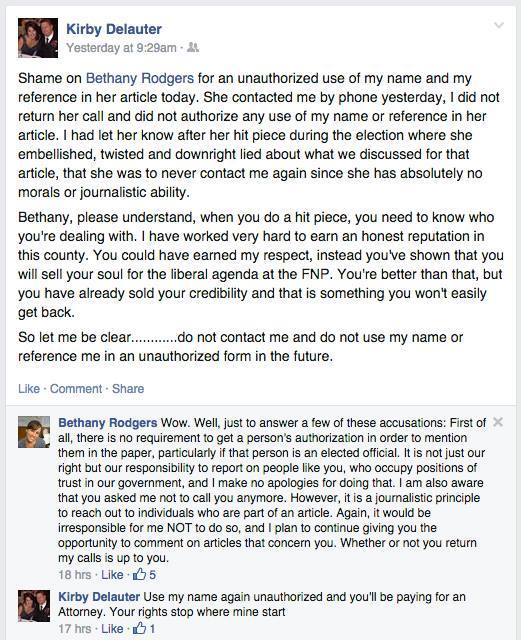Image resolution: width=521 pixels, height=642 pixels.
Task: Open Bethany Rodgers' comment profile picture
Action: click(x=34, y=432)
